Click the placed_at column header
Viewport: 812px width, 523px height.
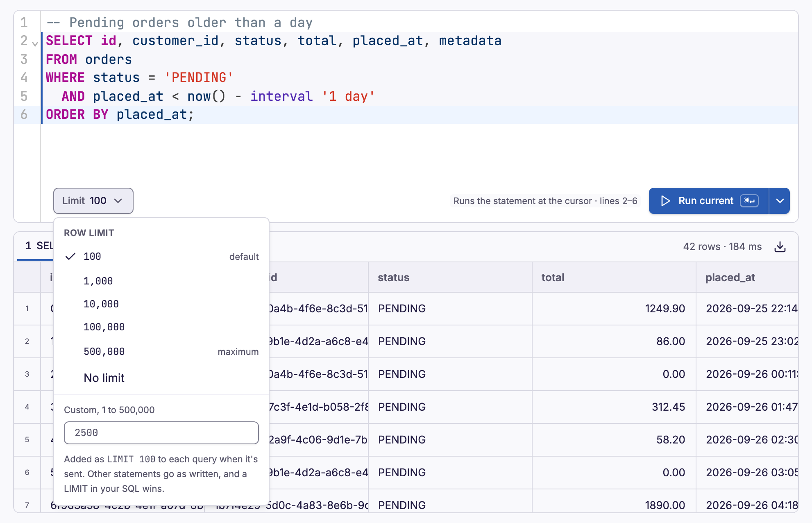(x=747, y=277)
